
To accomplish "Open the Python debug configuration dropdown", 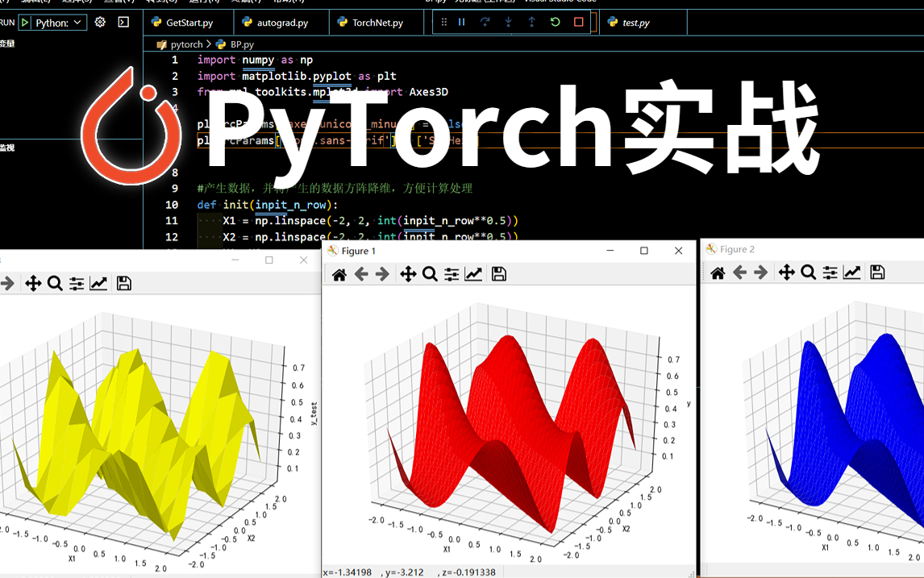I will (58, 23).
